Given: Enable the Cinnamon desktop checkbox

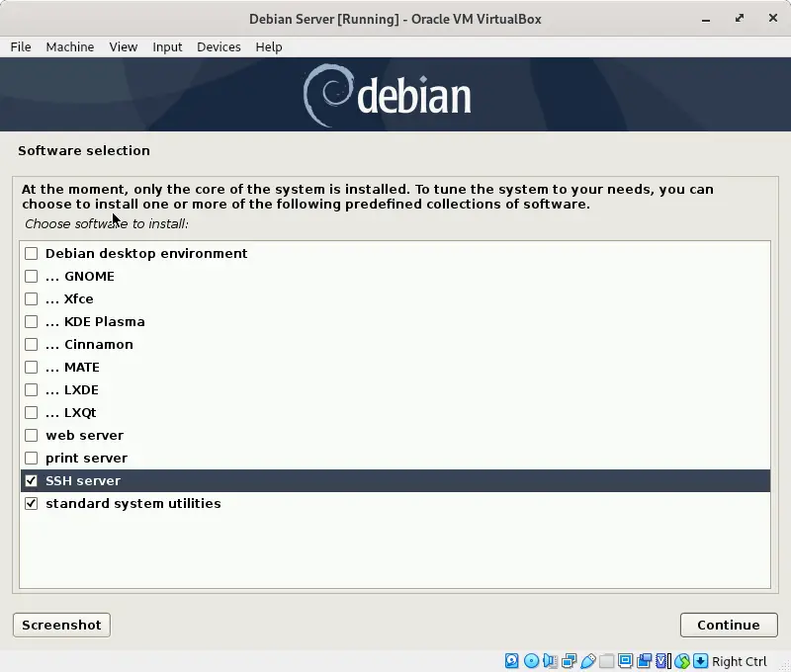Looking at the screenshot, I should point(32,344).
